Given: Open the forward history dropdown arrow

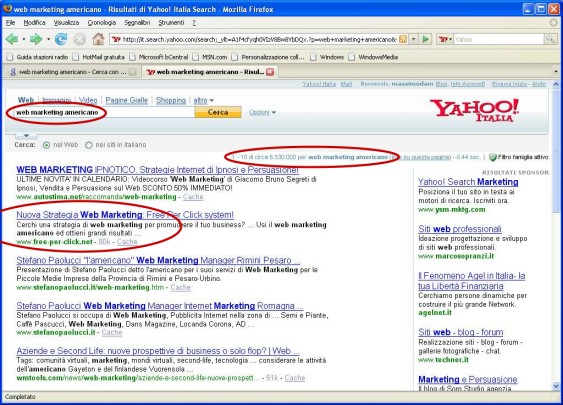Looking at the screenshot, I should [48, 39].
